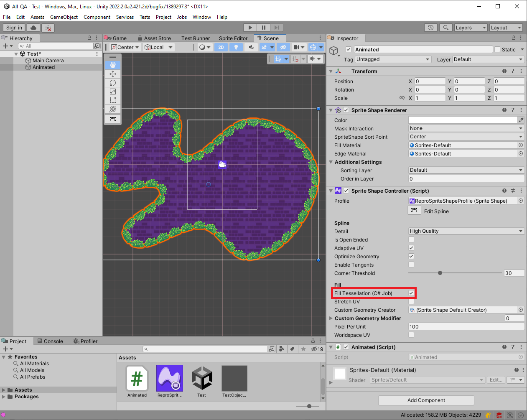Viewport: 527px width, 420px height.
Task: Switch to the Game tab
Action: [x=116, y=38]
